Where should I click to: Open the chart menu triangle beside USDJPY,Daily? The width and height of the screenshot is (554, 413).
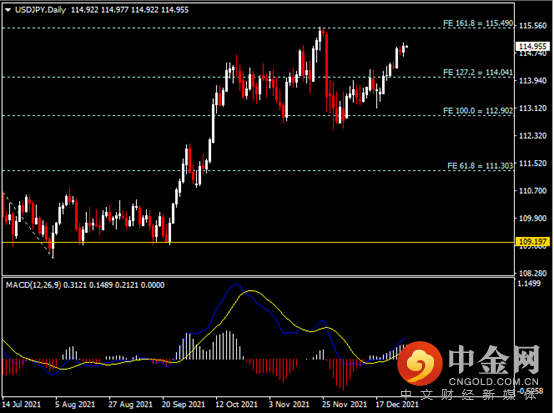click(x=8, y=10)
